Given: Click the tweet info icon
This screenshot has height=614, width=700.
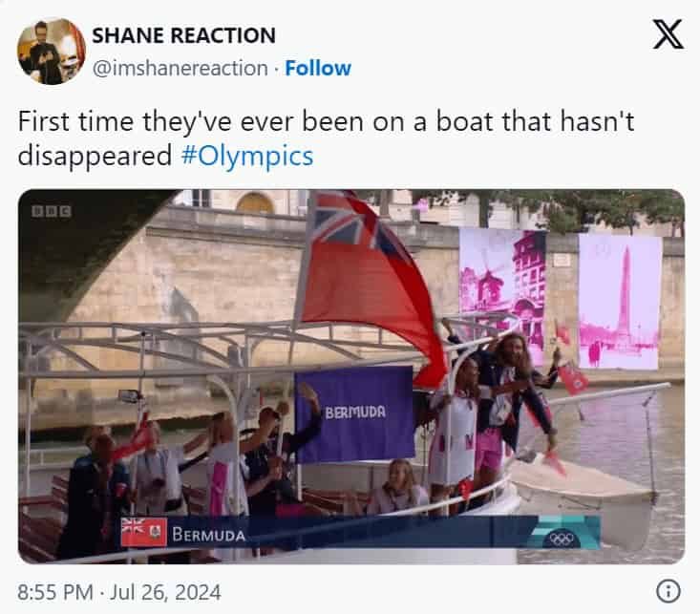Looking at the screenshot, I should pyautogui.click(x=668, y=592).
